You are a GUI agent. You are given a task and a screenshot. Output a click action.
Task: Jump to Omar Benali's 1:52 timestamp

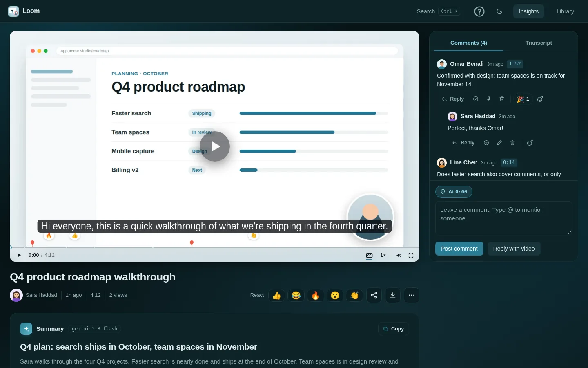click(515, 64)
